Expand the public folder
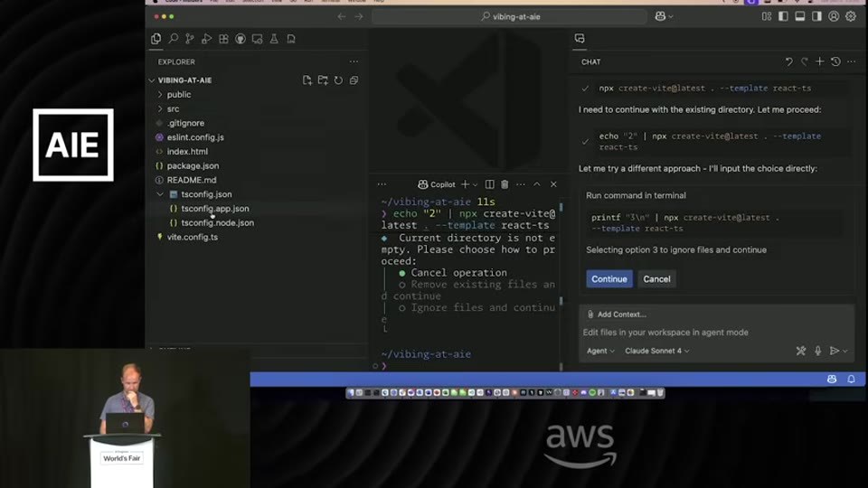The height and width of the screenshot is (488, 868). 179,95
